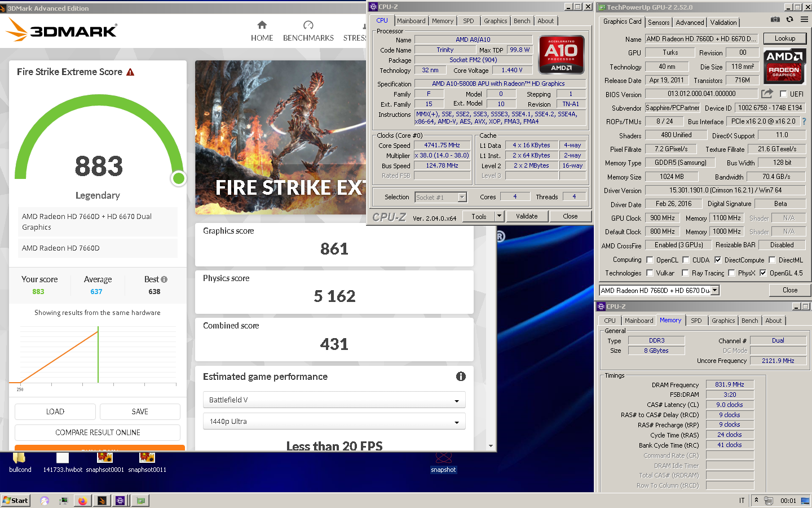Switch to CPU-Z via taskbar button
Screen dimensions: 812x508
(x=120, y=501)
